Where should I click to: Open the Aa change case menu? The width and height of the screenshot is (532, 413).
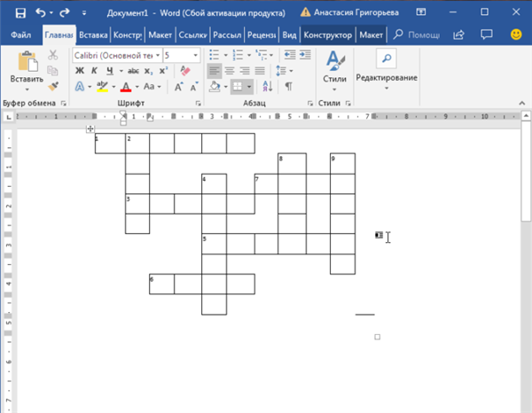[x=152, y=87]
